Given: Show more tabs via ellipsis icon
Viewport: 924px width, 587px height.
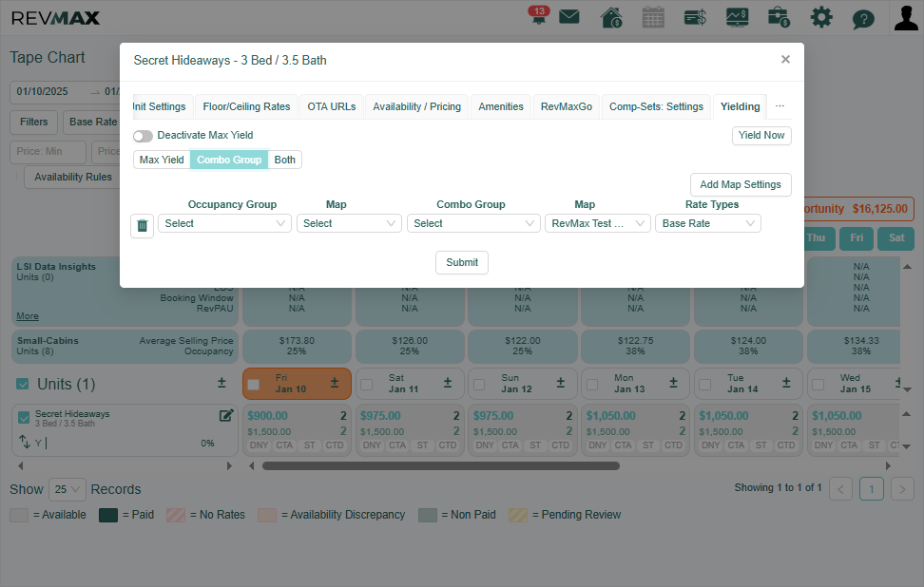Looking at the screenshot, I should 780,106.
